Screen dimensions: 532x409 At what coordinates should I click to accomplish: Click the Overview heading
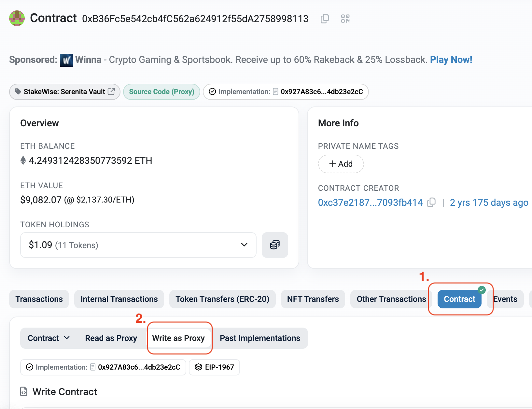pyautogui.click(x=40, y=123)
